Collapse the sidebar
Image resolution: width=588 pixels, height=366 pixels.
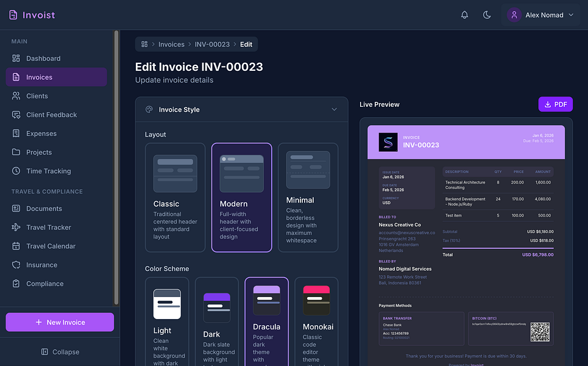(60, 352)
